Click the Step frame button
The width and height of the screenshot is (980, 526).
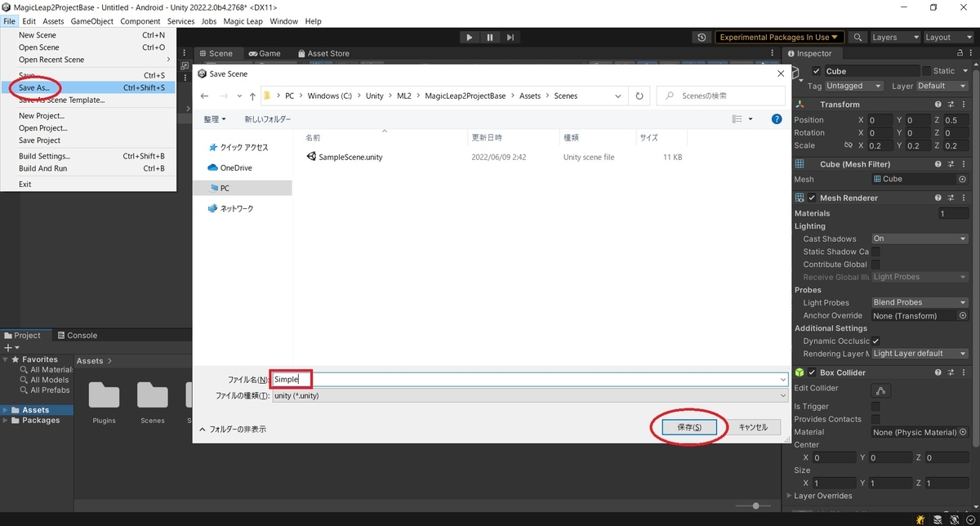[x=510, y=38]
